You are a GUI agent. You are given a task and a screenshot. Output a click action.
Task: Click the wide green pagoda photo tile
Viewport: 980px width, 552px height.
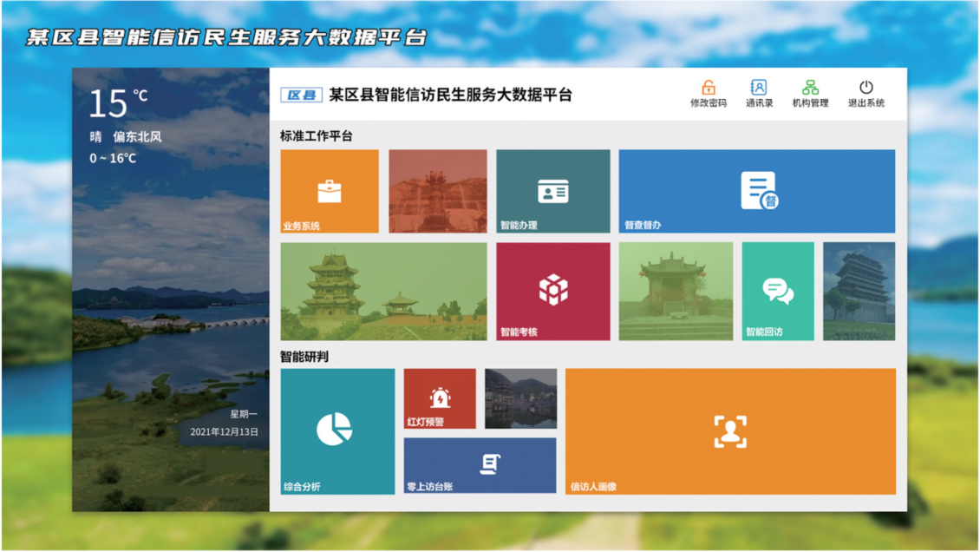point(383,291)
